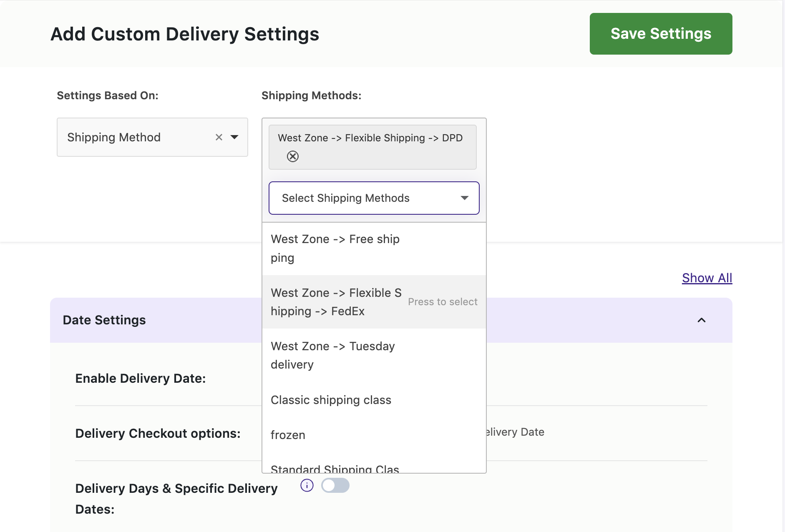The width and height of the screenshot is (785, 532).
Task: Collapse Date Settings using the chevron arrow
Action: 702,320
